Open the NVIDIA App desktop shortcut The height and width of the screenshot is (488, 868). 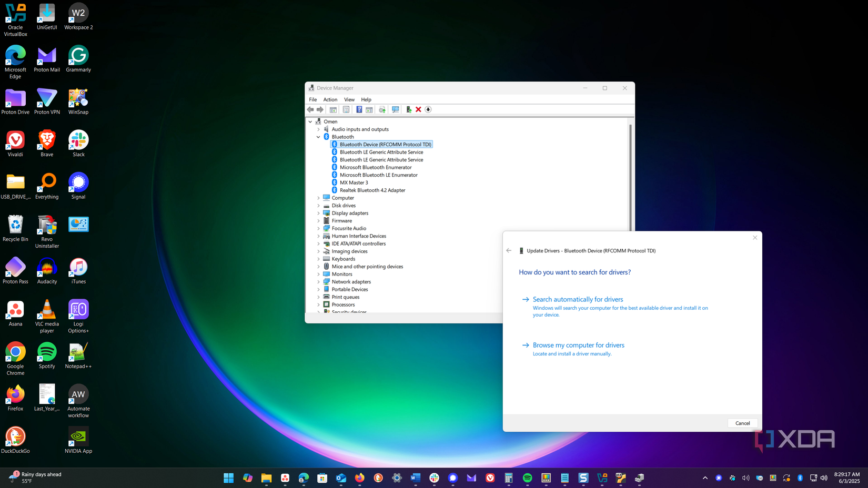78,440
